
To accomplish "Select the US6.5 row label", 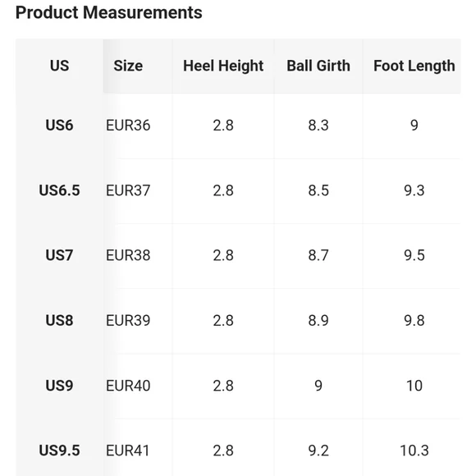I will pyautogui.click(x=59, y=190).
